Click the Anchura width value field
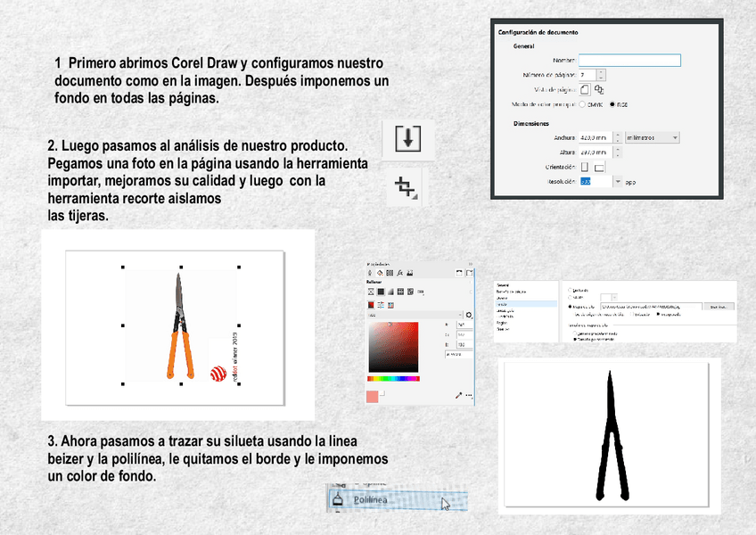 click(596, 138)
